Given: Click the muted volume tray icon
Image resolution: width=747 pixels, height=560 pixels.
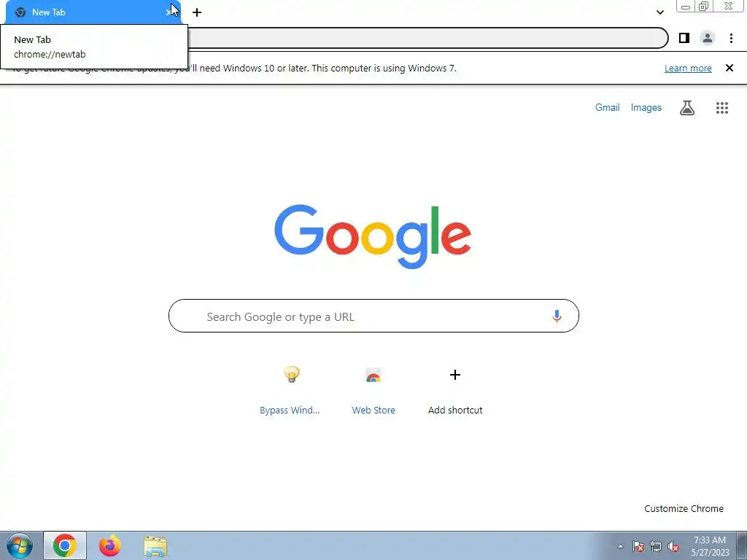Looking at the screenshot, I should tap(673, 546).
